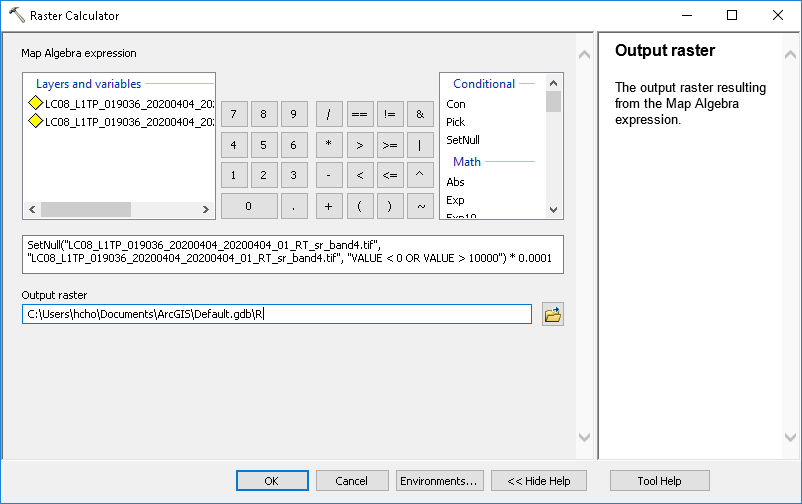This screenshot has width=802, height=504.
Task: Pick the Abs math function
Action: pos(455,182)
